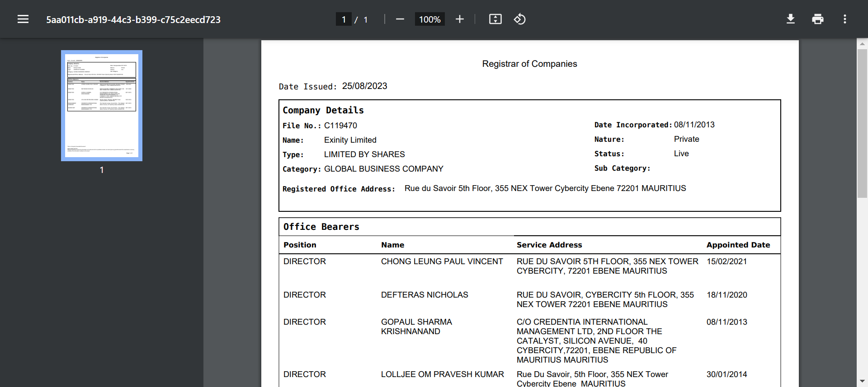The height and width of the screenshot is (387, 868).
Task: Click the status value Live
Action: pos(681,154)
